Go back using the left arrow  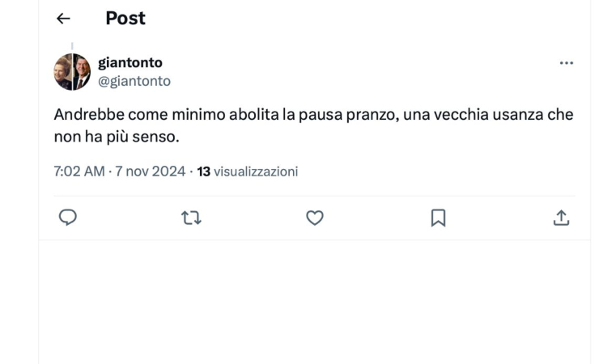pos(63,19)
